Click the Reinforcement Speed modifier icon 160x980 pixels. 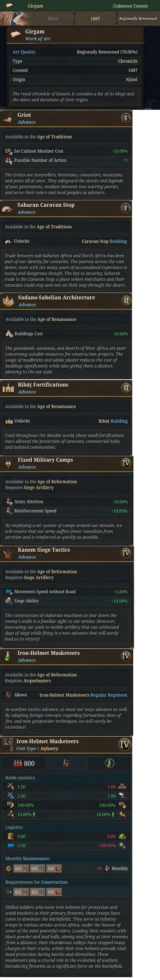(x=9, y=511)
